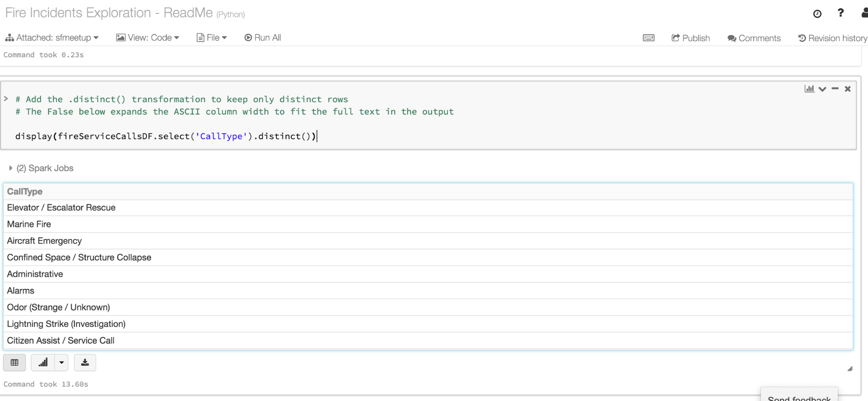Minimize the cell with the dash icon
The width and height of the screenshot is (868, 401).
(x=835, y=89)
